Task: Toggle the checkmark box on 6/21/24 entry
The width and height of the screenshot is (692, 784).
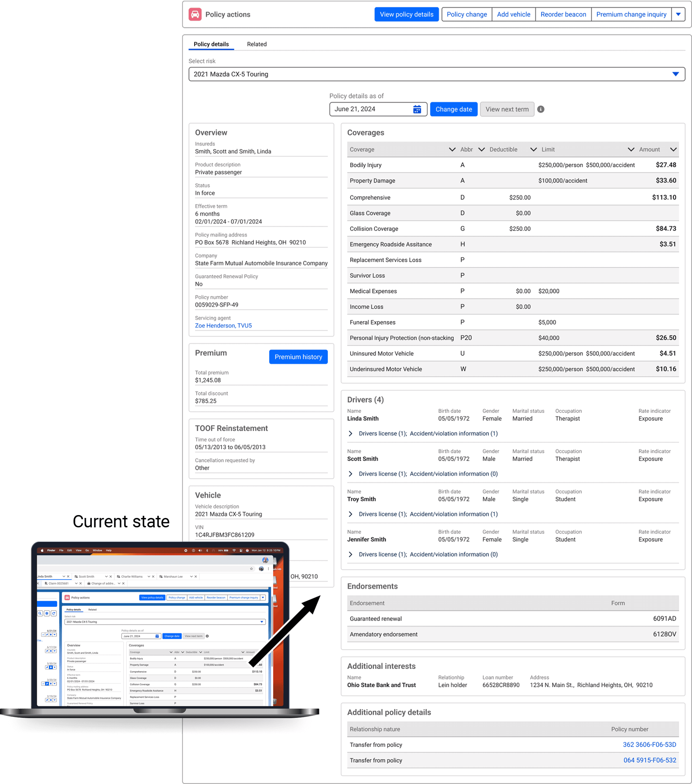Action: tap(43, 635)
